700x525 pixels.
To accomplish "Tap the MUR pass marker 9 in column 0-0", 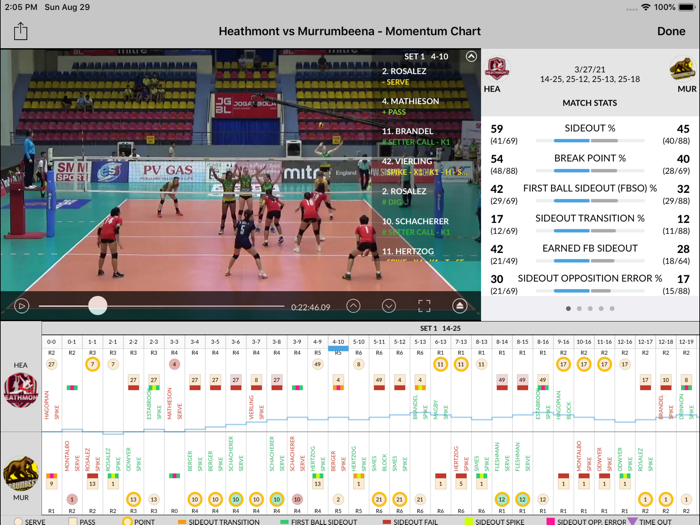I will click(x=51, y=483).
